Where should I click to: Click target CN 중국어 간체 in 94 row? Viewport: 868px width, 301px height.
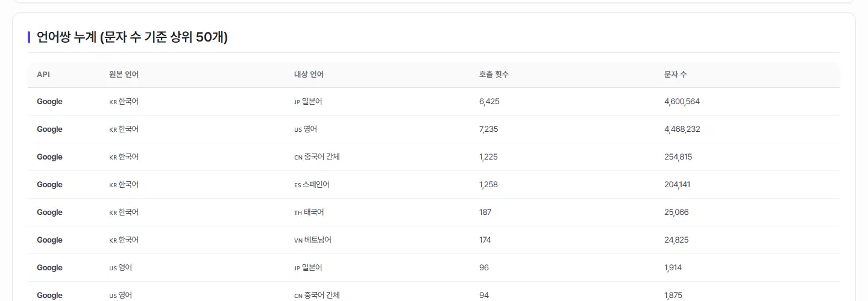(317, 296)
